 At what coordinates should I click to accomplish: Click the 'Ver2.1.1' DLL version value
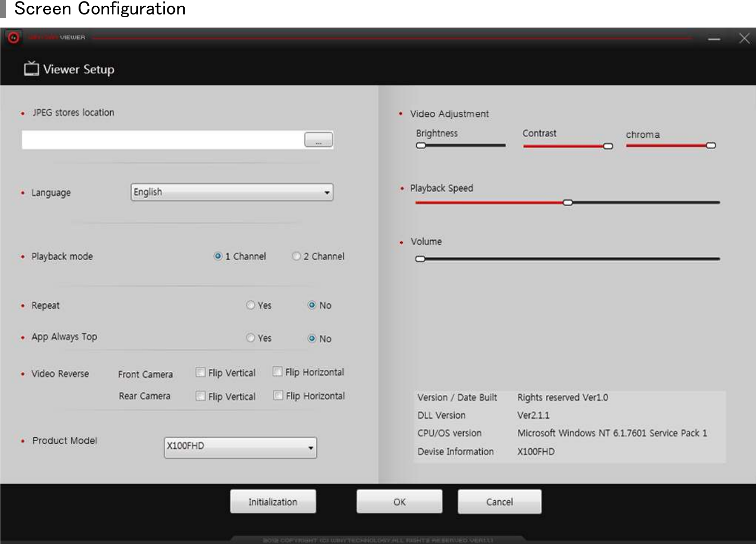click(533, 416)
